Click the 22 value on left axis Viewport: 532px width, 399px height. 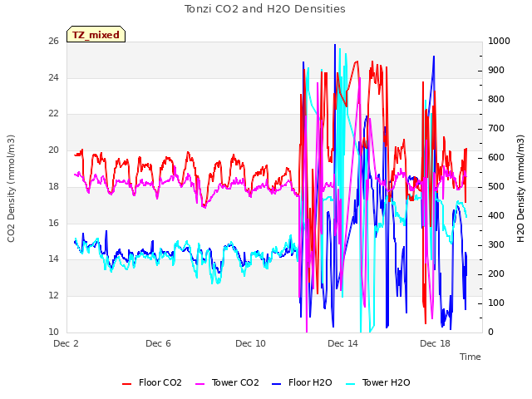click(x=53, y=114)
